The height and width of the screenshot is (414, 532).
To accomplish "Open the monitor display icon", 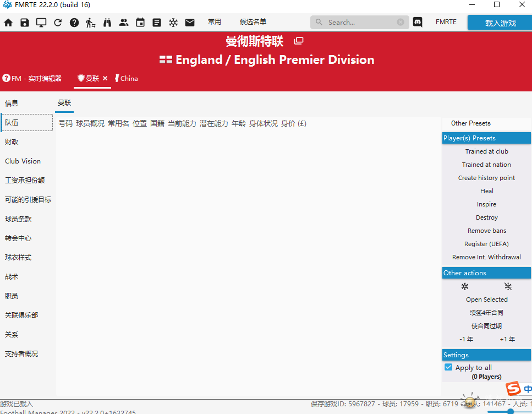I will click(x=41, y=23).
